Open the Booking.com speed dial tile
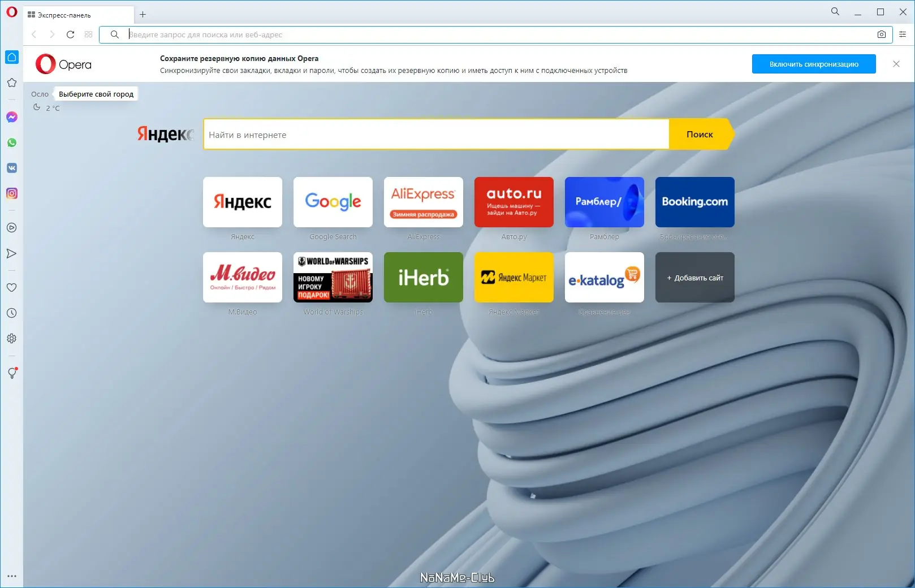The width and height of the screenshot is (915, 588). [x=695, y=202]
